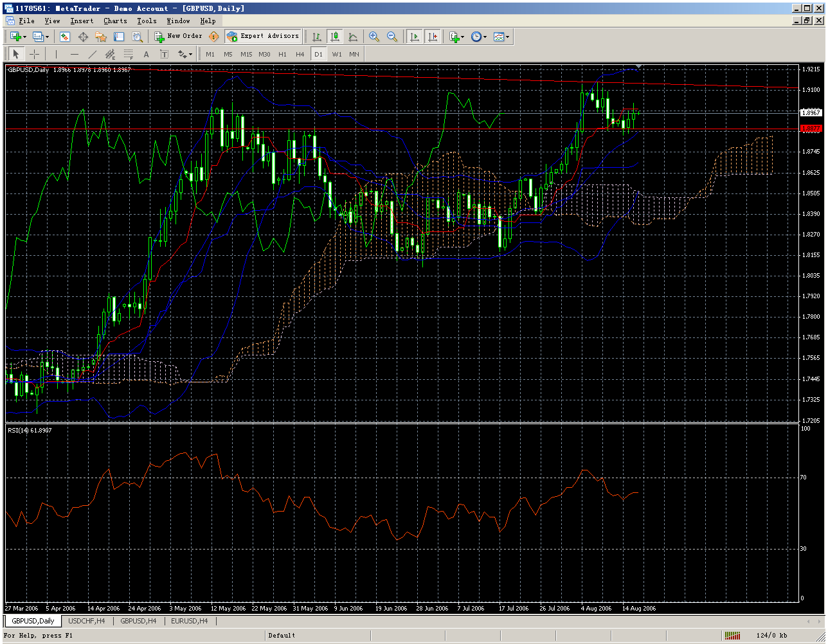Toggle chart Auto Scroll
This screenshot has width=828, height=644.
point(415,37)
